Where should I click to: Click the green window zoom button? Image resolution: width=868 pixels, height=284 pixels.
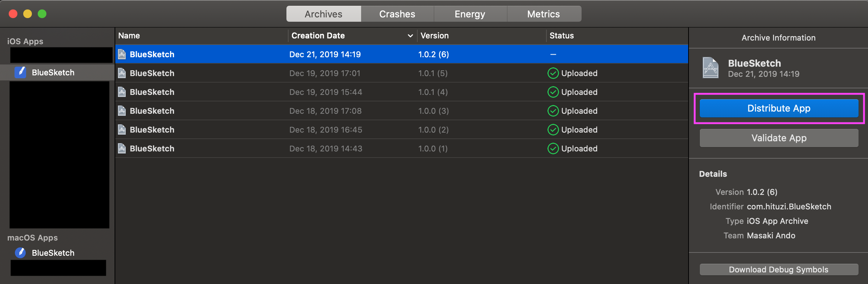42,14
